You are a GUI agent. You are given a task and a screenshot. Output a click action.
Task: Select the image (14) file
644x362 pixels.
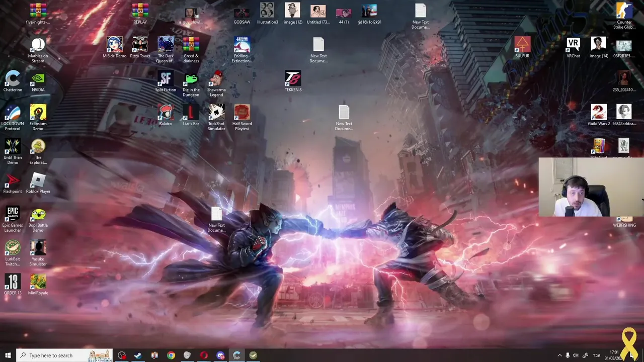(599, 47)
